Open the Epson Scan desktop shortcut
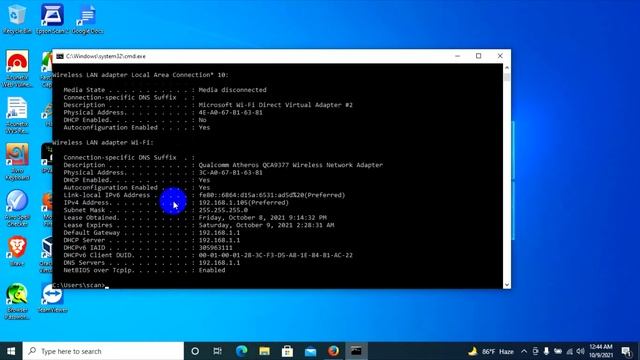 click(x=52, y=19)
